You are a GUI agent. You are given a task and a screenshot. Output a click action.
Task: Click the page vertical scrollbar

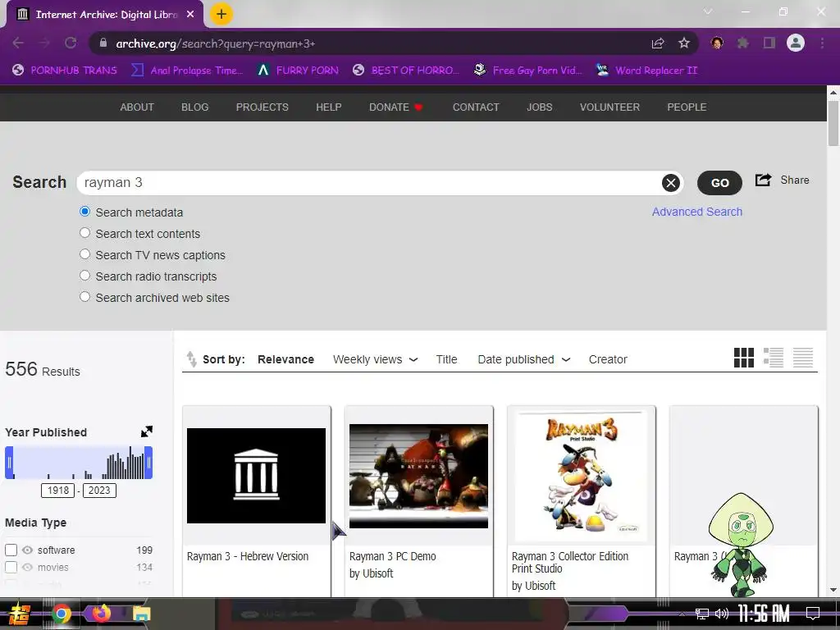pyautogui.click(x=833, y=123)
